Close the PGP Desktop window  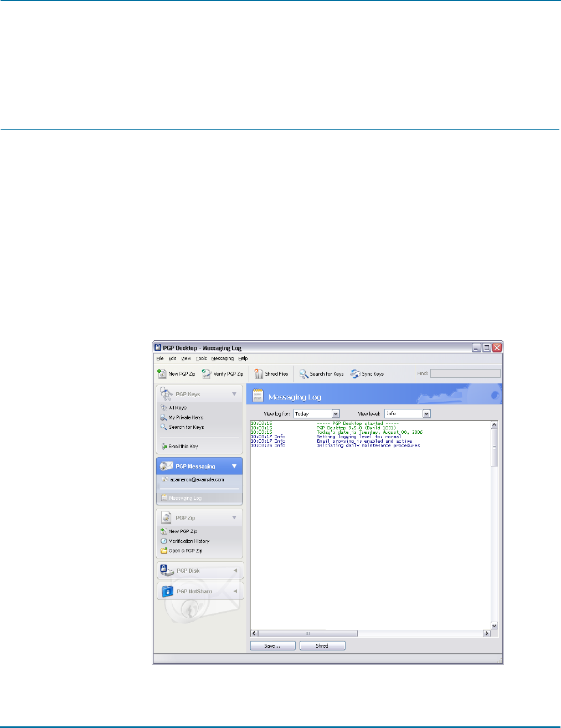497,348
